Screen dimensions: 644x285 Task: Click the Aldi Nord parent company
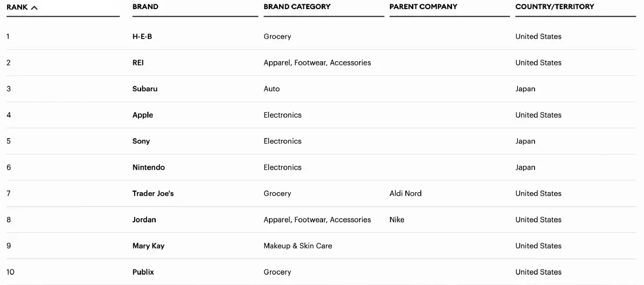coord(405,194)
